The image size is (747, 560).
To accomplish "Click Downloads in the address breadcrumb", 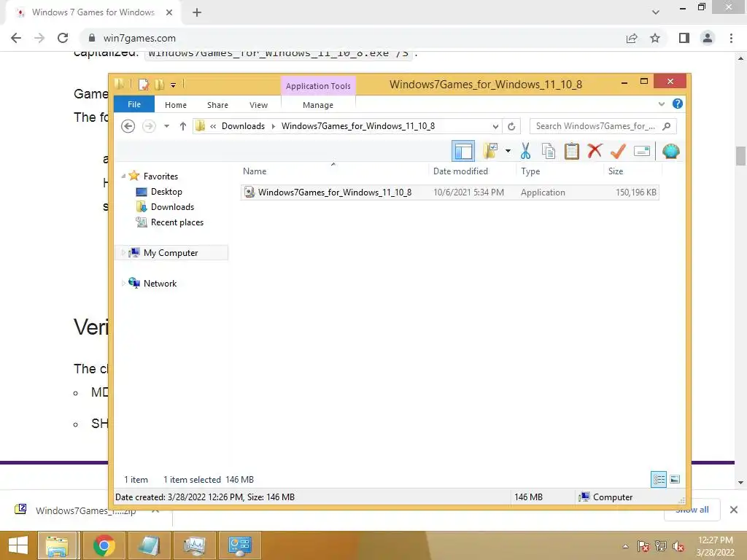I will tap(243, 126).
